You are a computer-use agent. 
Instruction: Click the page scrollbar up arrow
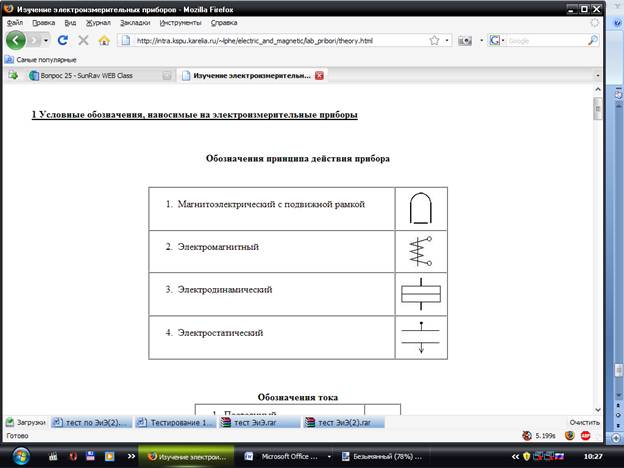(598, 90)
